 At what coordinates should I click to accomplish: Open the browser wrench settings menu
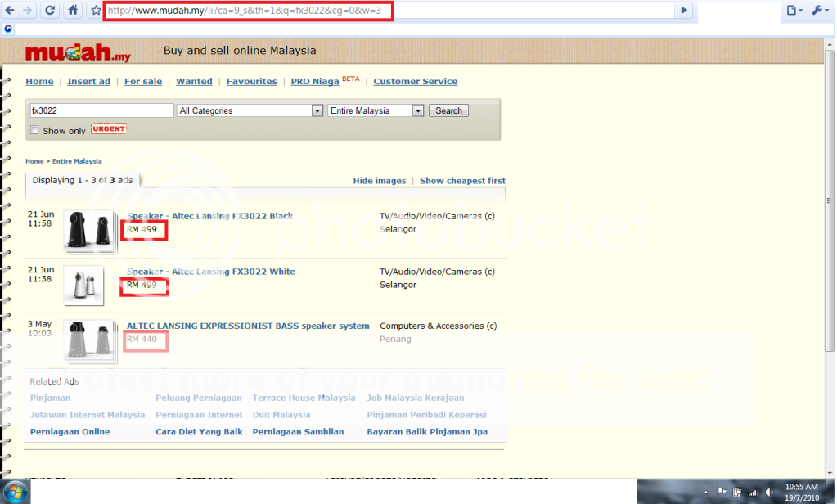click(819, 11)
